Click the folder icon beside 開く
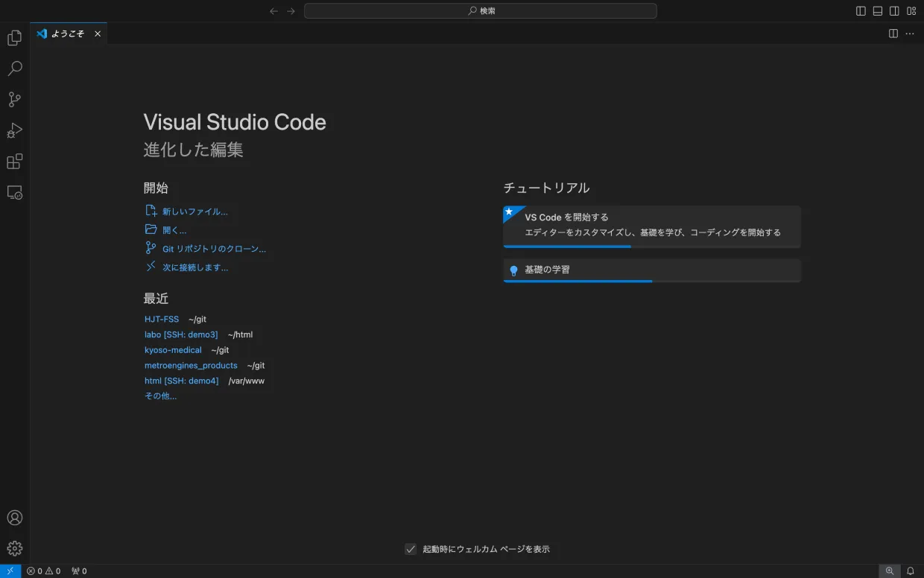 pyautogui.click(x=151, y=229)
